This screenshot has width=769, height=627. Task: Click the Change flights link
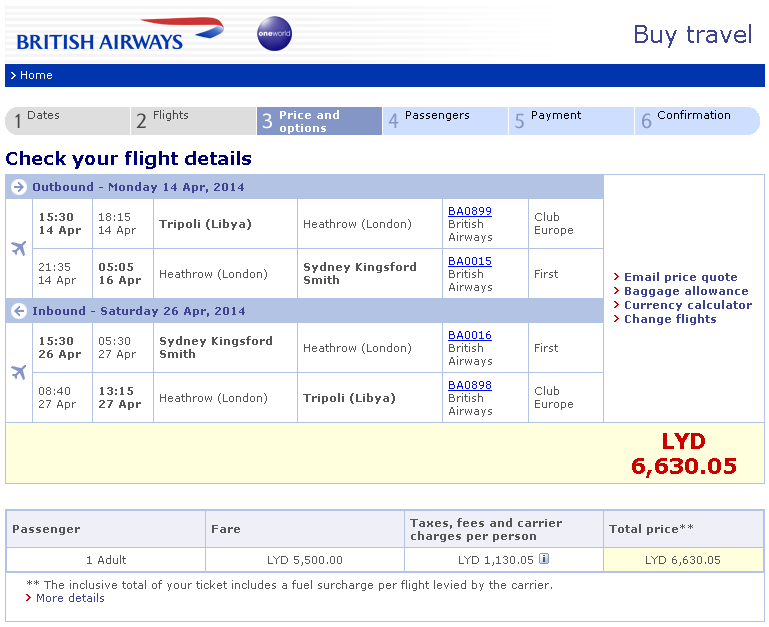click(670, 319)
